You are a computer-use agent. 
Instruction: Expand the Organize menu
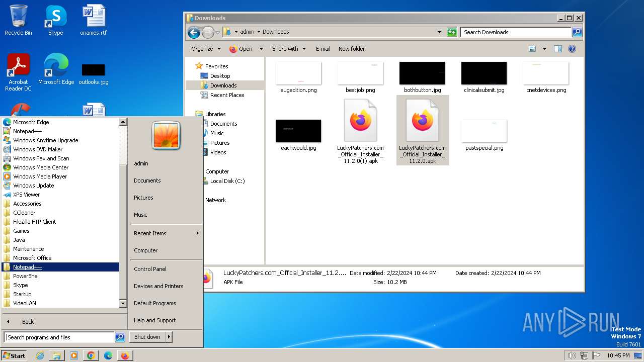pos(206,49)
